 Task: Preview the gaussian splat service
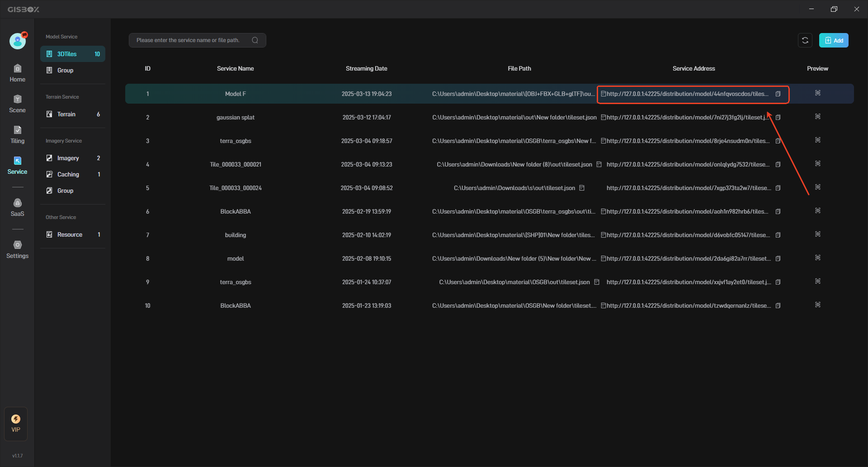point(818,116)
